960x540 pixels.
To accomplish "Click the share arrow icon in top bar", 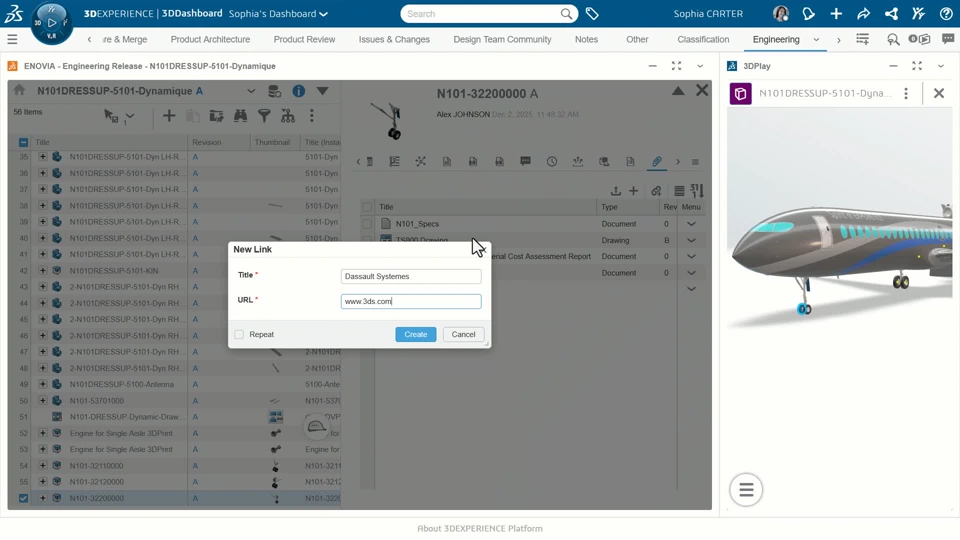I will tap(863, 13).
